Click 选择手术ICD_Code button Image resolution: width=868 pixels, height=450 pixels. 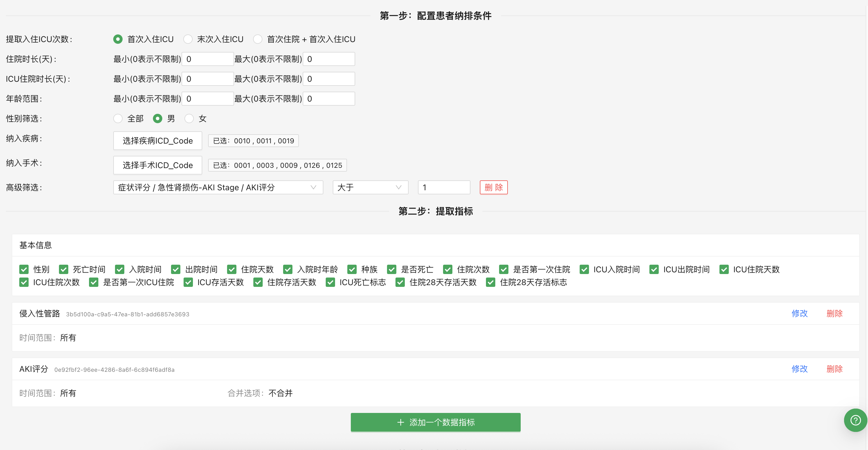[157, 165]
